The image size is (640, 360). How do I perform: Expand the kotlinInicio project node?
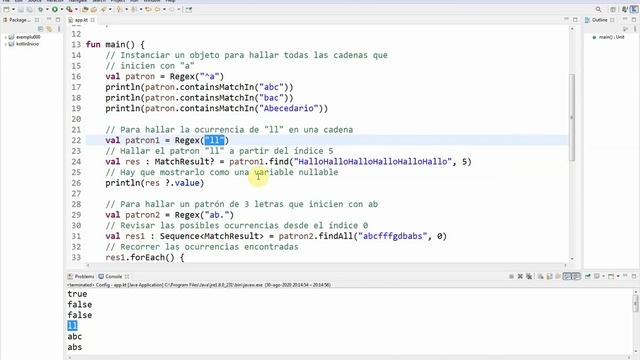tap(5, 44)
